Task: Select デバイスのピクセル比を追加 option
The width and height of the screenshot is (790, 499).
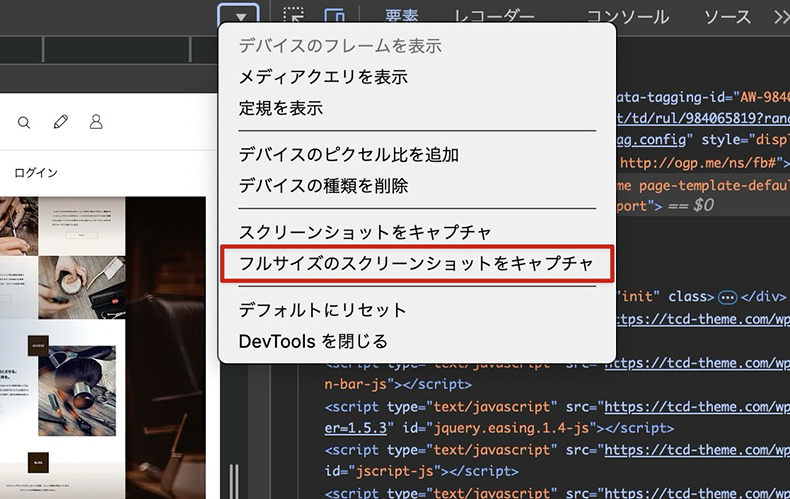Action: [x=417, y=154]
